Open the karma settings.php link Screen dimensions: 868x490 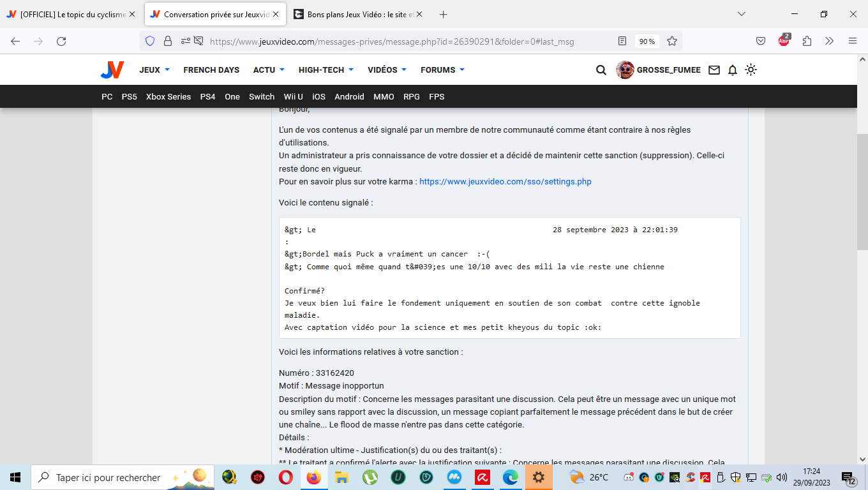(x=505, y=182)
